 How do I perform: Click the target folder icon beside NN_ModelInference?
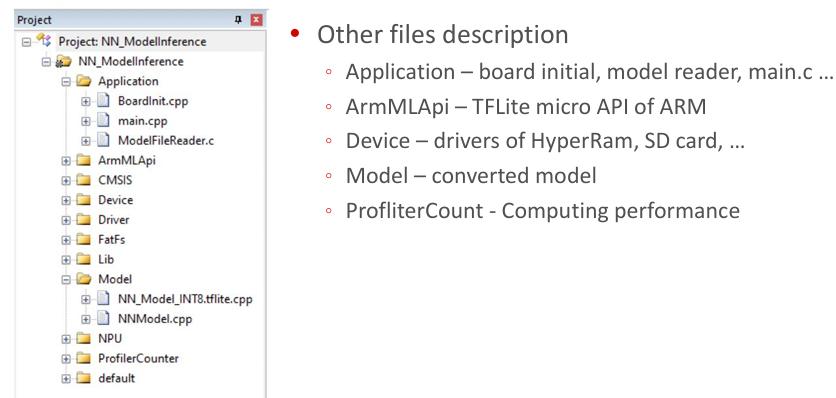tap(64, 61)
